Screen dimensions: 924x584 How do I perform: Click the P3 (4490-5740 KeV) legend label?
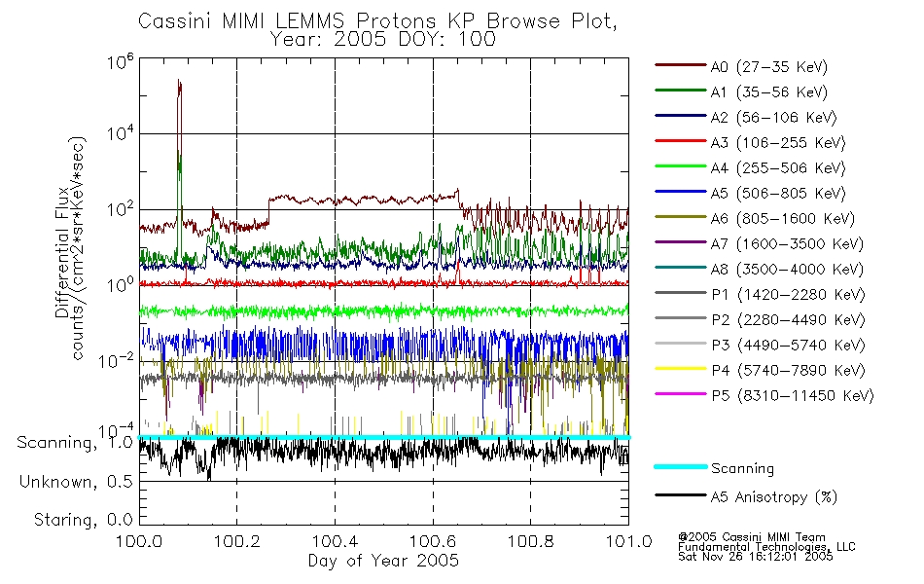point(788,346)
